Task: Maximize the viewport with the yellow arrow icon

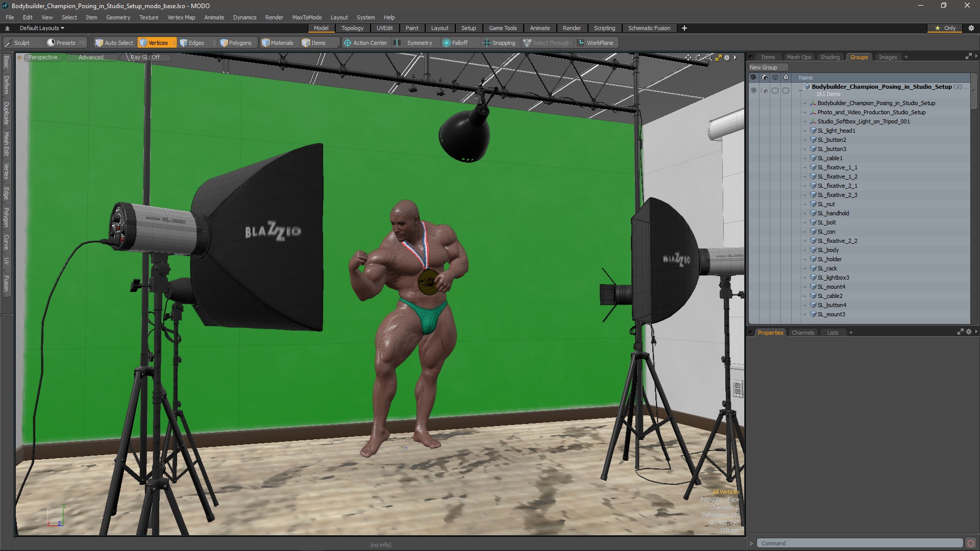Action: pos(718,58)
